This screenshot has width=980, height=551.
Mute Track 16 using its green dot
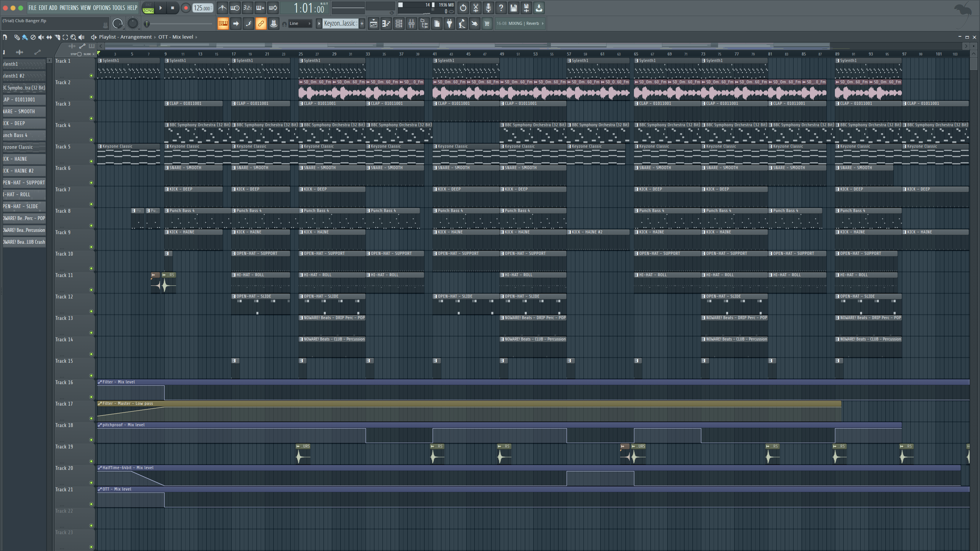(91, 397)
